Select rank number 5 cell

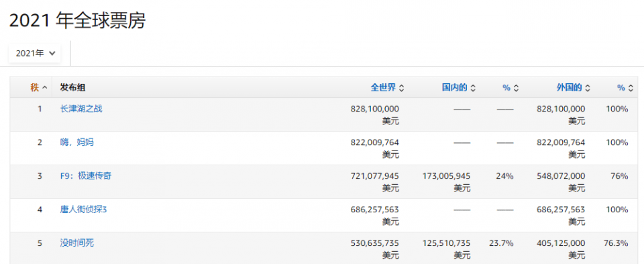(40, 243)
